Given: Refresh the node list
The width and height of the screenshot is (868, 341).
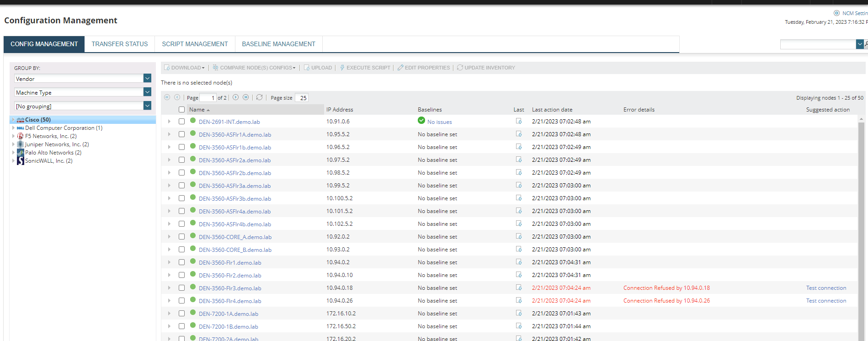Looking at the screenshot, I should click(x=259, y=97).
